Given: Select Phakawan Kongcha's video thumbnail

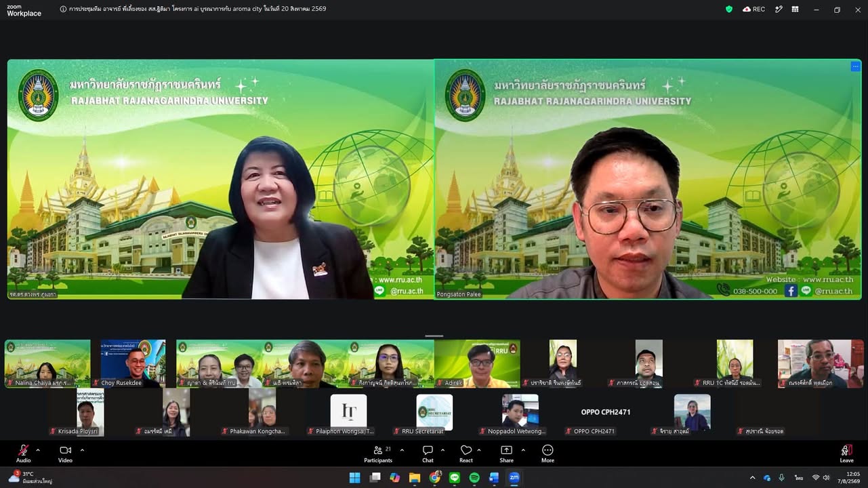Looking at the screenshot, I should coord(262,412).
